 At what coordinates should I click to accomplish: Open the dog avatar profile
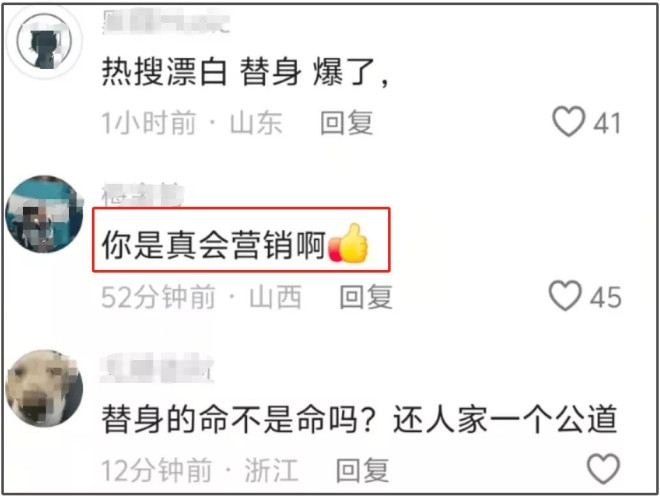pyautogui.click(x=45, y=388)
